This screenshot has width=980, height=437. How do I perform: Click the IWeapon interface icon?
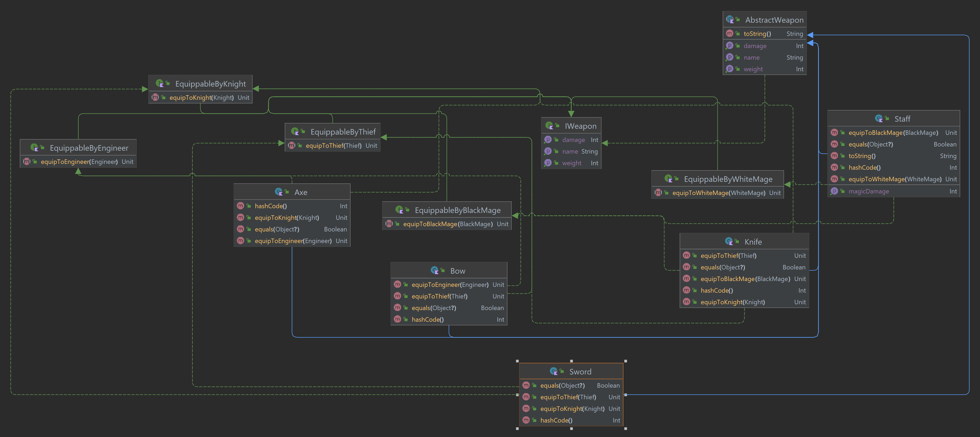pyautogui.click(x=549, y=126)
